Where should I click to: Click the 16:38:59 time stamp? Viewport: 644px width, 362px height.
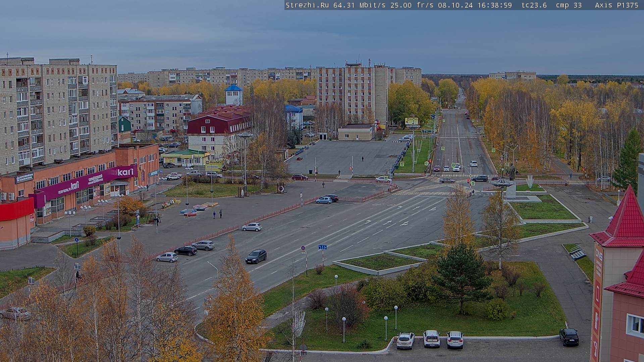pyautogui.click(x=495, y=5)
